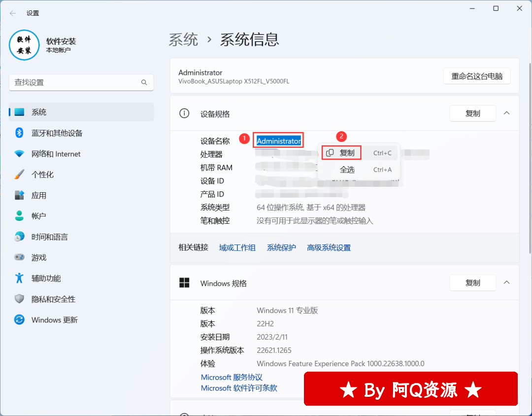
Task: Open 隐私和安全性 shield icon
Action: click(x=19, y=299)
